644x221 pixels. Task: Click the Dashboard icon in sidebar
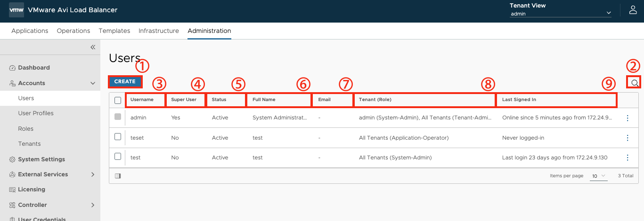pos(13,68)
